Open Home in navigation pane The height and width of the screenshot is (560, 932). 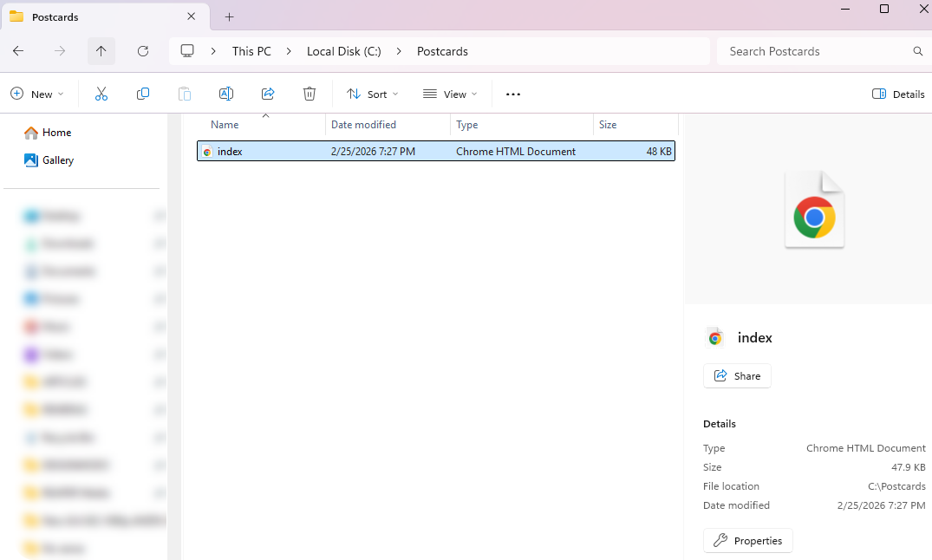tap(48, 133)
